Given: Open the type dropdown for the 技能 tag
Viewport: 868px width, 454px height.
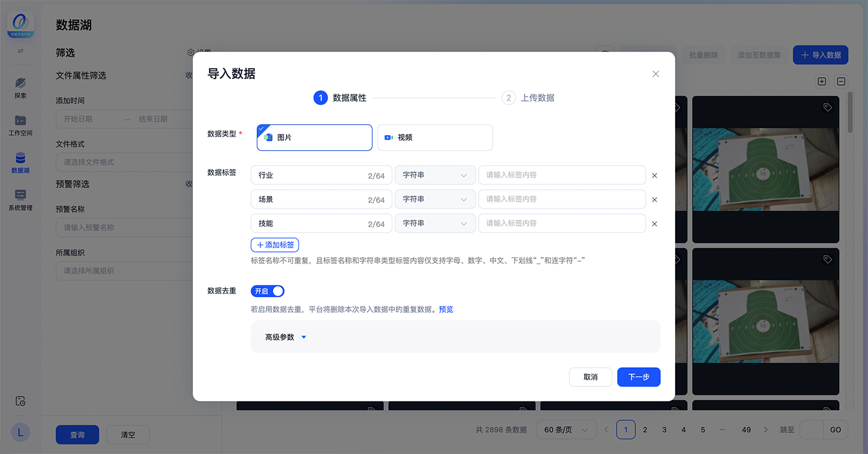Looking at the screenshot, I should (x=435, y=223).
